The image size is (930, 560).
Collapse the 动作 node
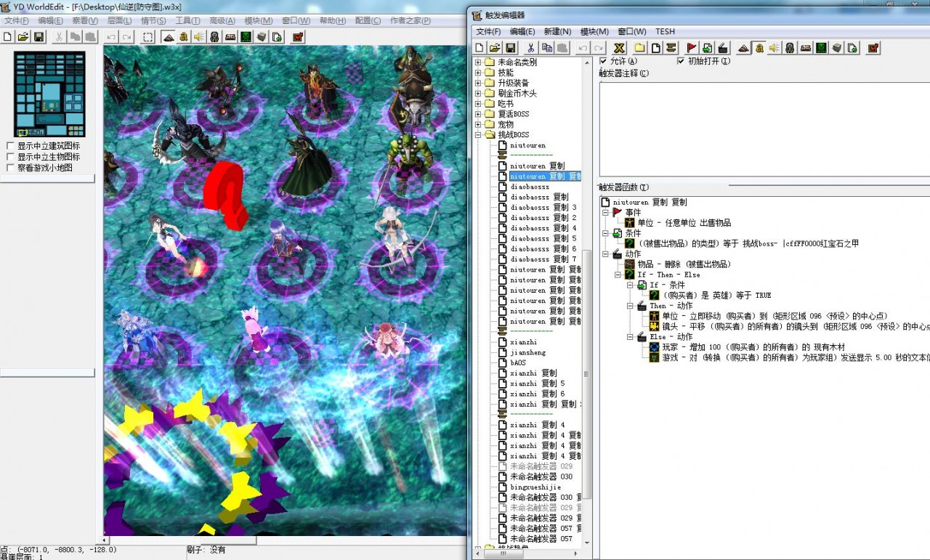606,253
